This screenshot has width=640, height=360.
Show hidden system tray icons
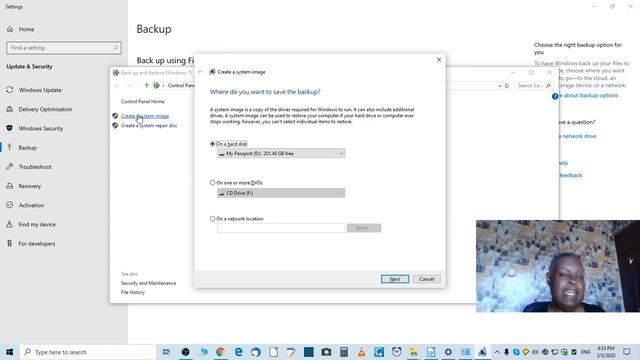497,352
